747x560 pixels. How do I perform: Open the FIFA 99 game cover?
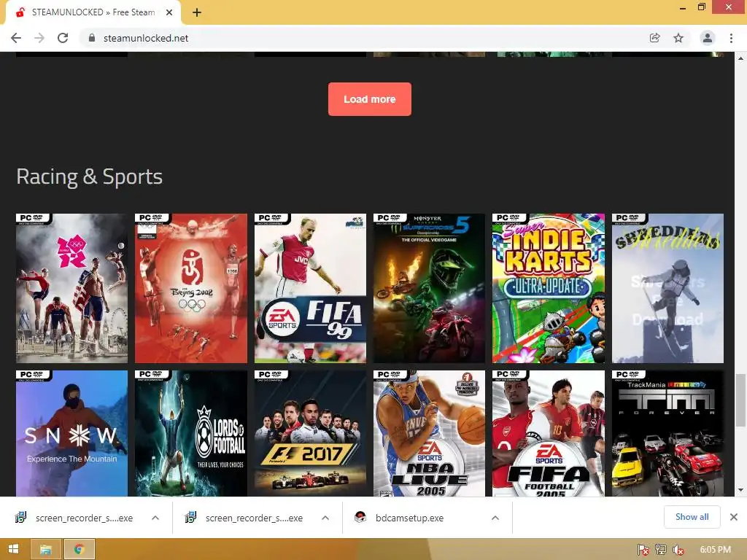(x=310, y=288)
